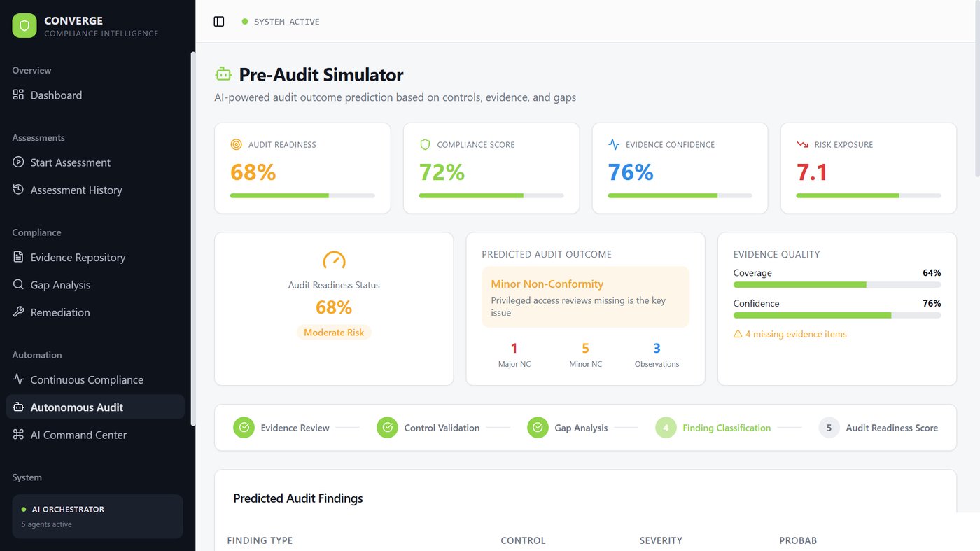Image resolution: width=980 pixels, height=551 pixels.
Task: Click the Coverage 64% quality bar
Action: click(x=837, y=285)
